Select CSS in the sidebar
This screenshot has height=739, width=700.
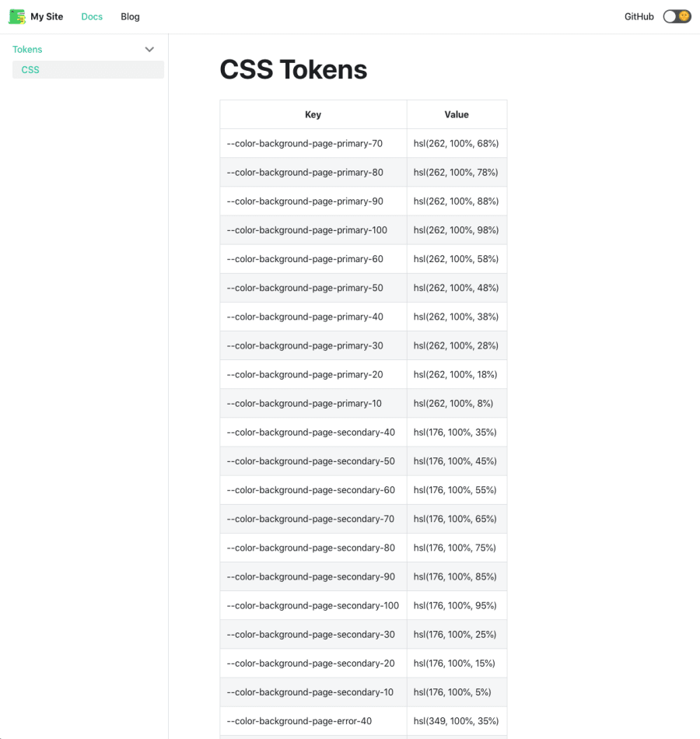coord(30,69)
